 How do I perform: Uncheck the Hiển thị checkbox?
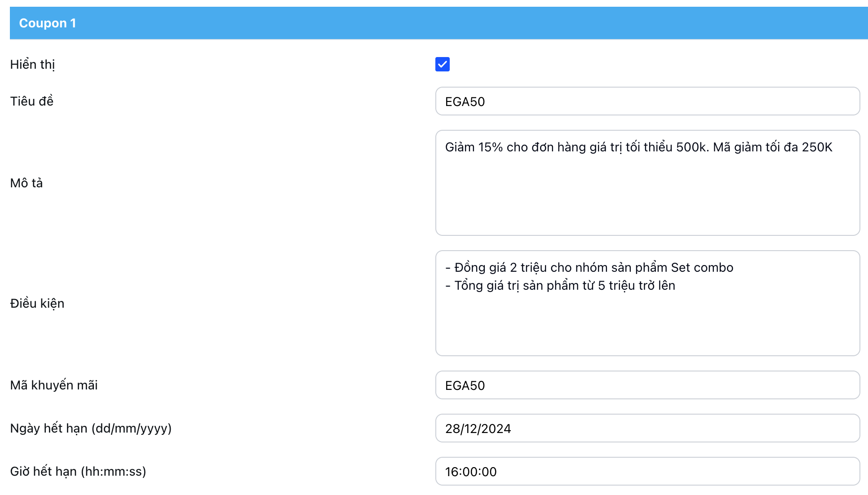442,64
